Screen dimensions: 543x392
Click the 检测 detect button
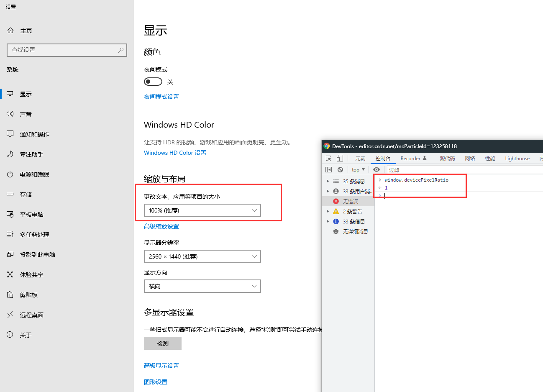(x=162, y=343)
